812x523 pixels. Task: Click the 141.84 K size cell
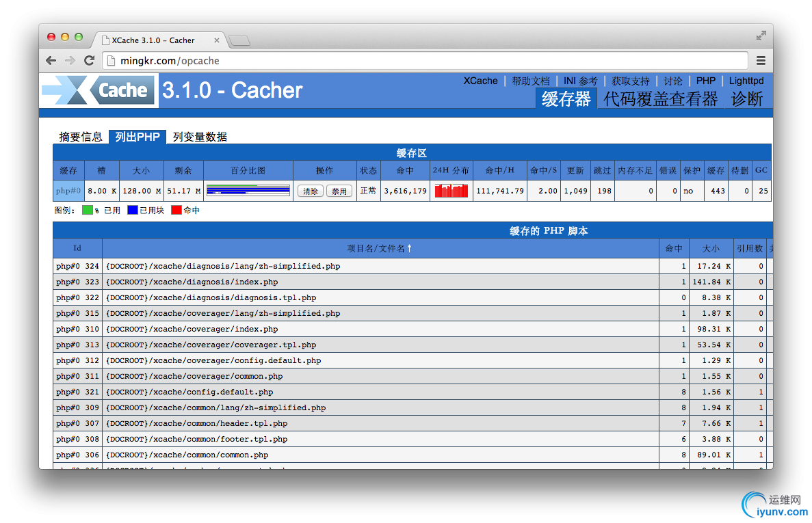[x=711, y=282]
